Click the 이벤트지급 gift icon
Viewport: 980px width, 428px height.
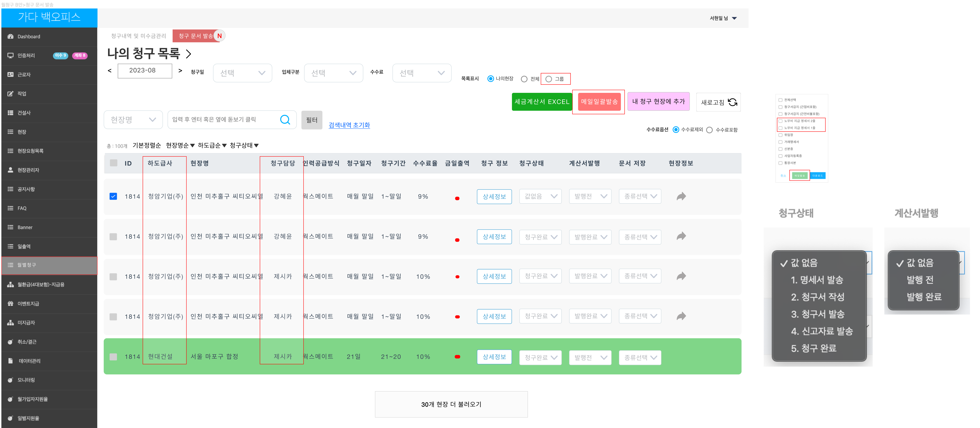click(11, 303)
